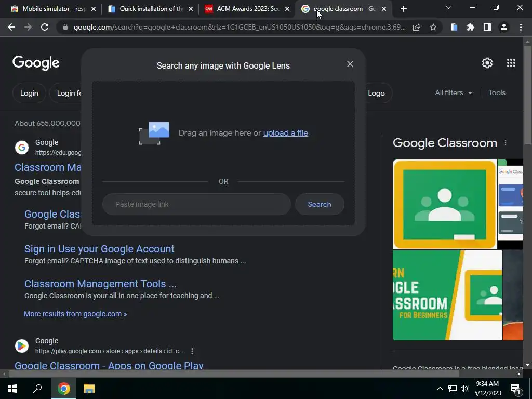The height and width of the screenshot is (399, 532).
Task: Open Chrome from the taskbar
Action: (63, 389)
